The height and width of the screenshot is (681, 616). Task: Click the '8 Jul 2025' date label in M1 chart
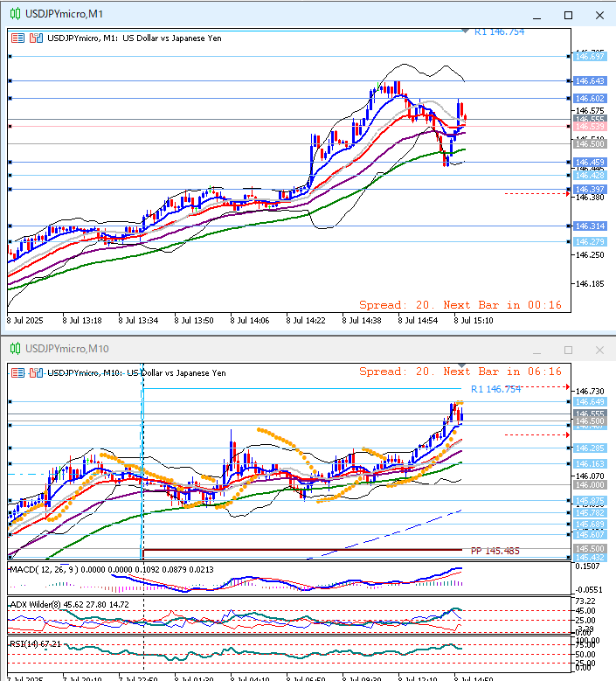click(x=25, y=321)
